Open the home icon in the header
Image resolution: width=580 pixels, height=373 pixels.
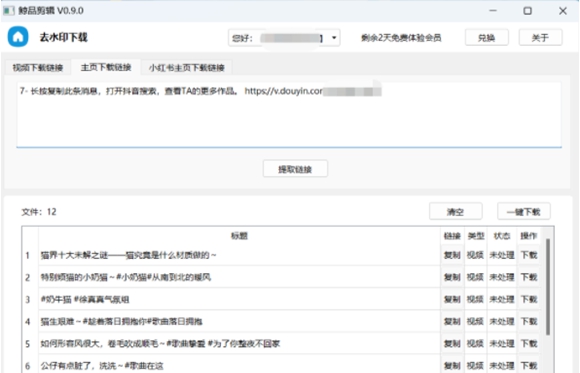[x=18, y=37]
